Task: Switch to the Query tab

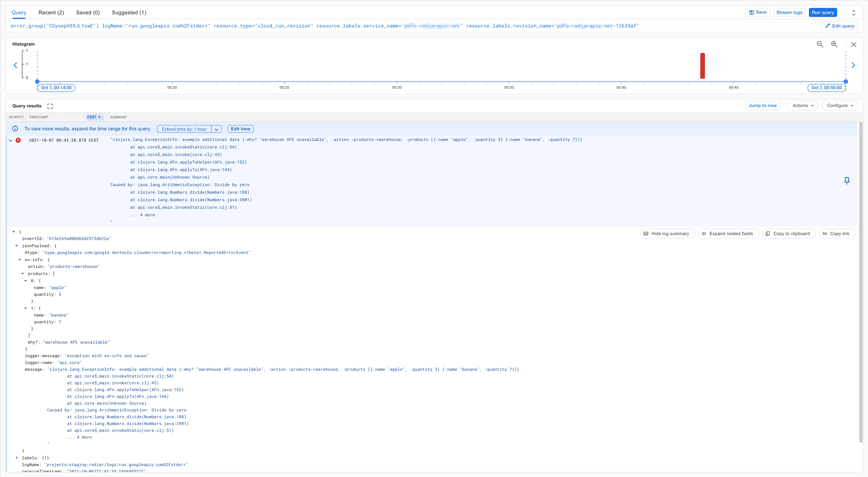Action: [x=19, y=12]
